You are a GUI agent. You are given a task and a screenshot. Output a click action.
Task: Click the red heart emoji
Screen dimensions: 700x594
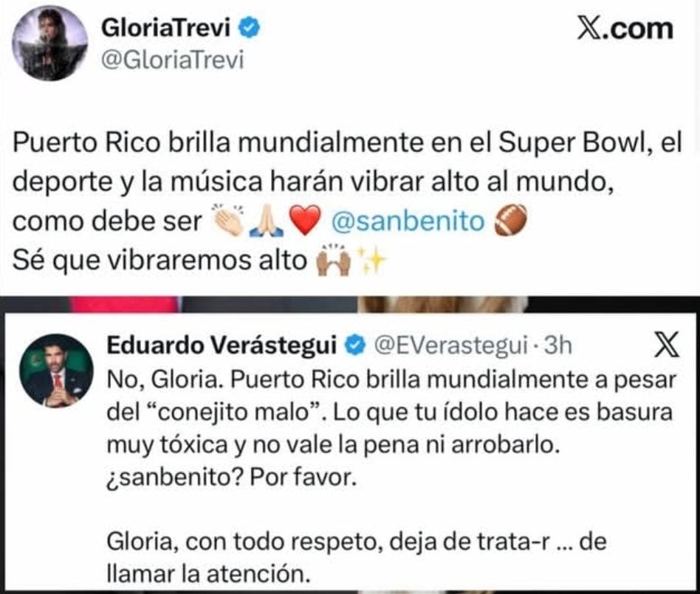click(305, 221)
